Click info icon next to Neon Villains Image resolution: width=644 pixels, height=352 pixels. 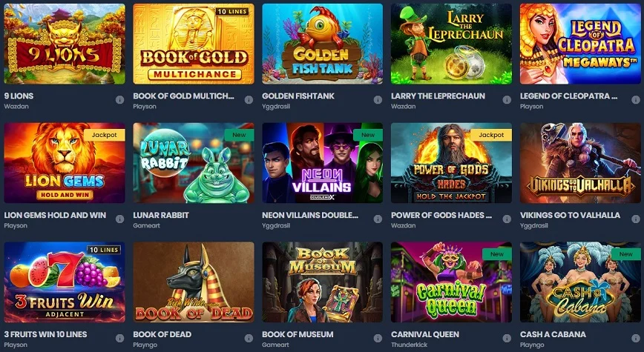tap(378, 219)
